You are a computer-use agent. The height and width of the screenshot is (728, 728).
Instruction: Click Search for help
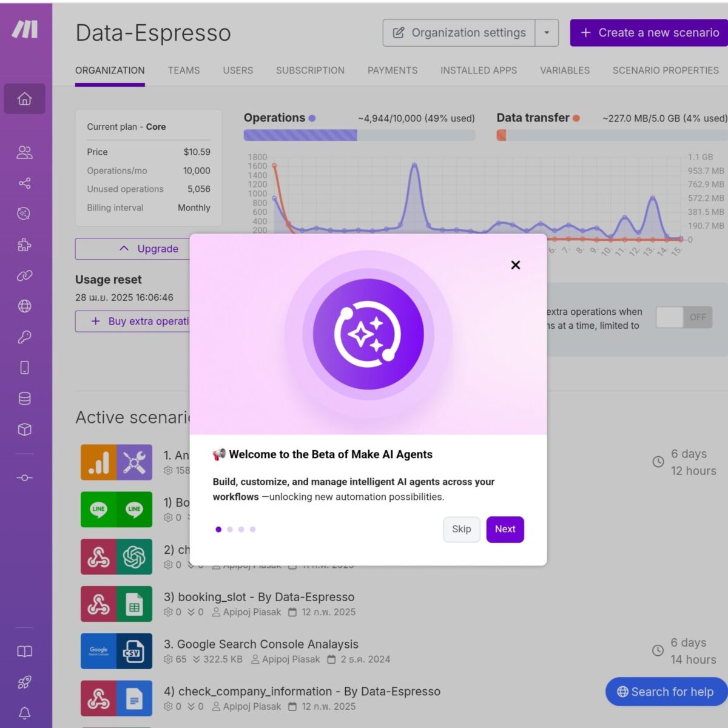pos(665,692)
